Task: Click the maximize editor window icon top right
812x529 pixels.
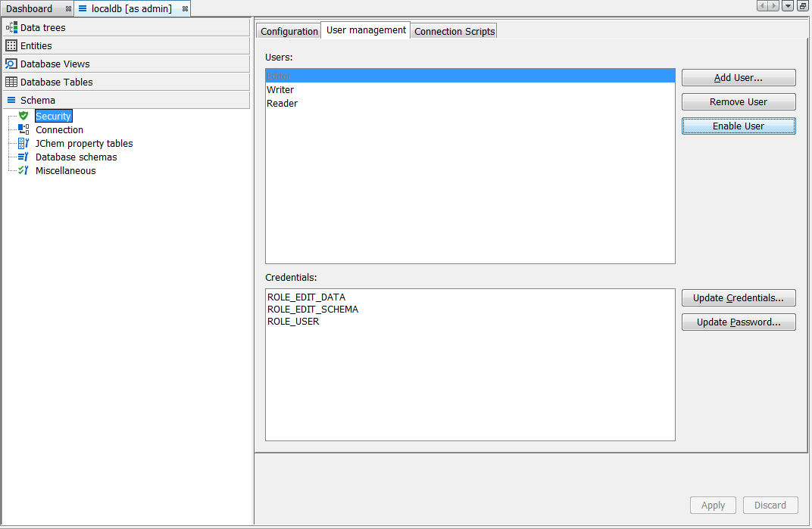Action: pos(804,5)
